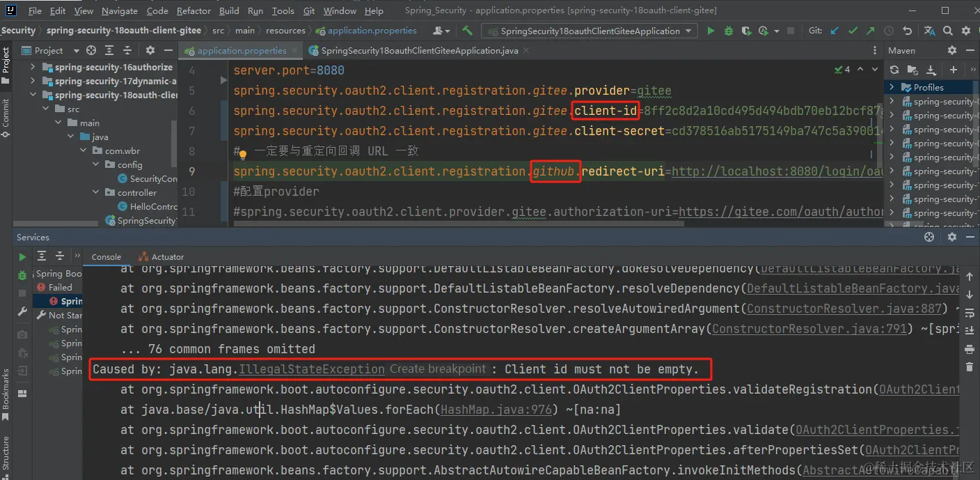
Task: Open Services panel settings gear
Action: point(952,237)
